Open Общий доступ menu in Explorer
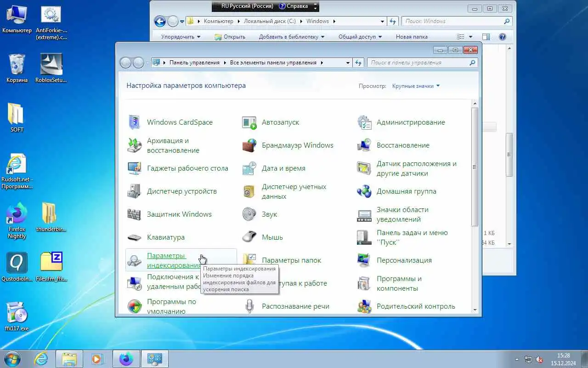Screen dimensions: 588x368 pos(360,37)
